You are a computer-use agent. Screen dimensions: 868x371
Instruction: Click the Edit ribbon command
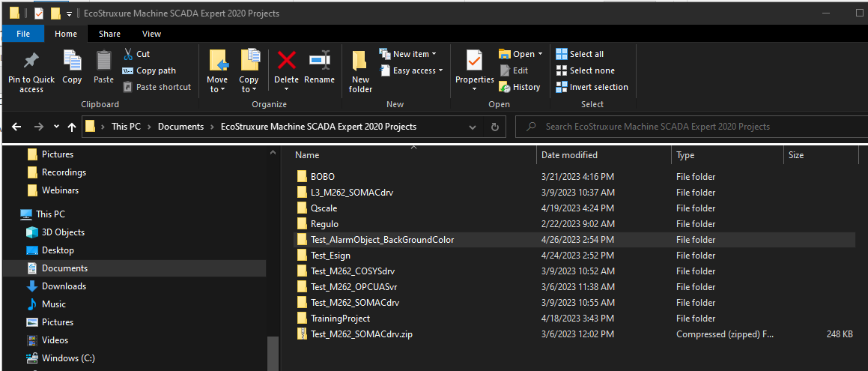[513, 70]
